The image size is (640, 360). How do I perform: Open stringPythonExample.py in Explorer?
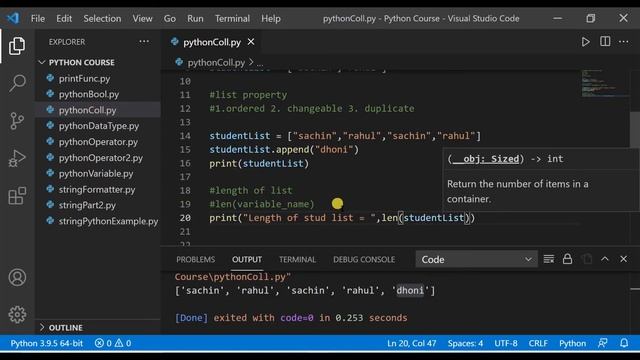pyautogui.click(x=108, y=221)
